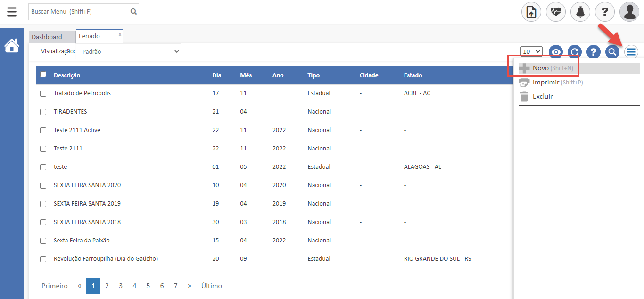The width and height of the screenshot is (644, 299).
Task: Focus the Buscar Menu search field
Action: (79, 12)
